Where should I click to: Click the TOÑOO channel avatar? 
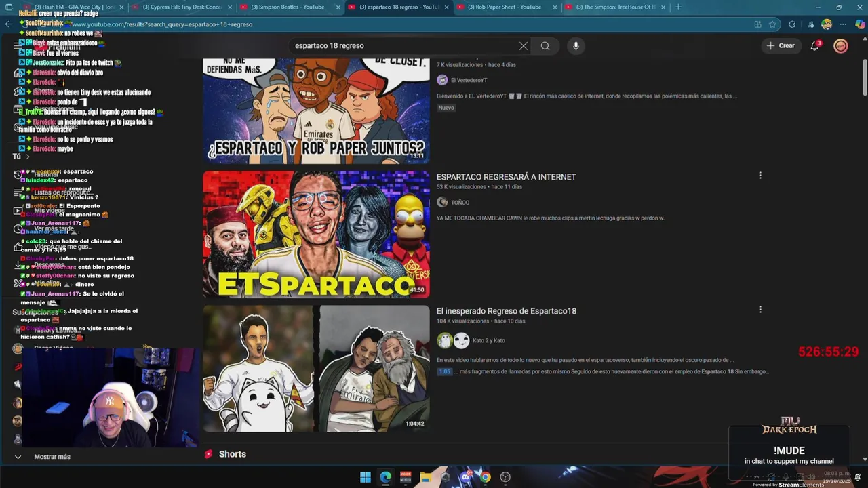(442, 202)
